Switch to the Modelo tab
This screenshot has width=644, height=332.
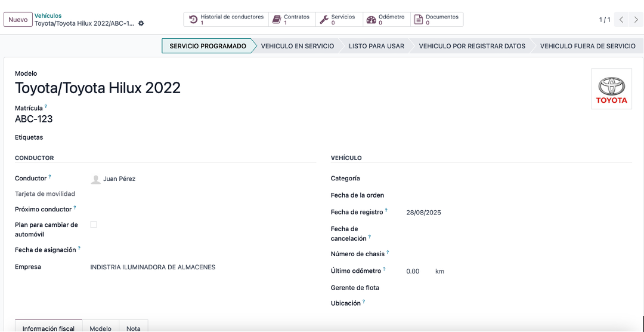tap(101, 326)
